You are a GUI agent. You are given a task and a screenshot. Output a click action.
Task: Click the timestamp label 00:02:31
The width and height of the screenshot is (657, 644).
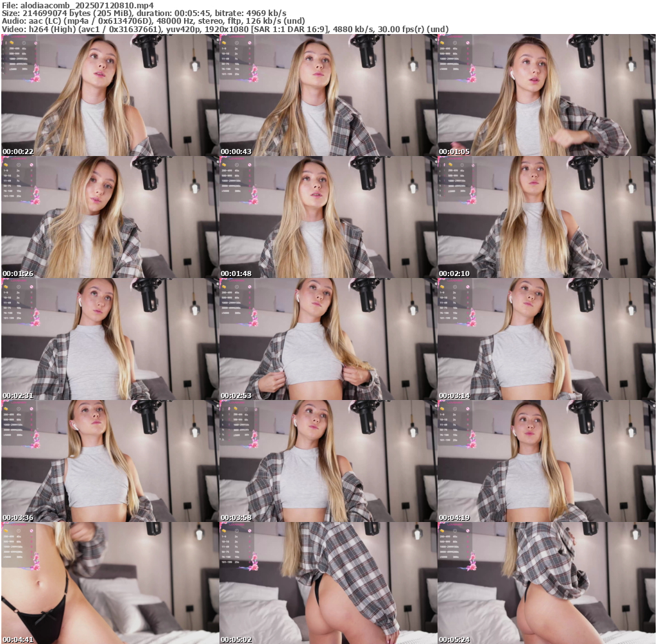tap(18, 396)
